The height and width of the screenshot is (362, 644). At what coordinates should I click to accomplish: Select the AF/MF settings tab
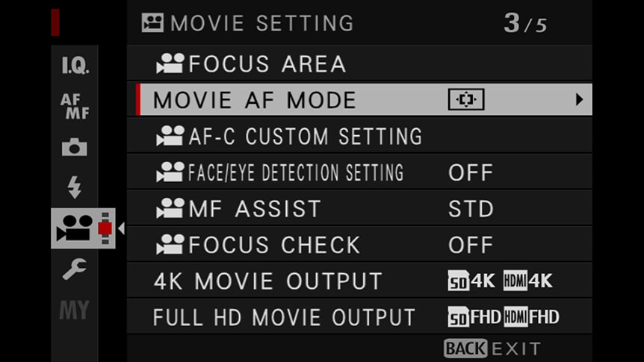point(75,106)
